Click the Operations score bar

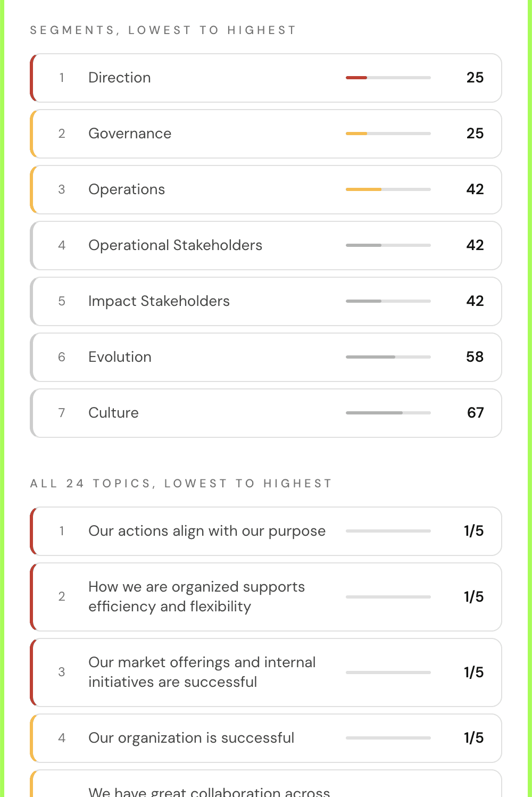coord(388,189)
